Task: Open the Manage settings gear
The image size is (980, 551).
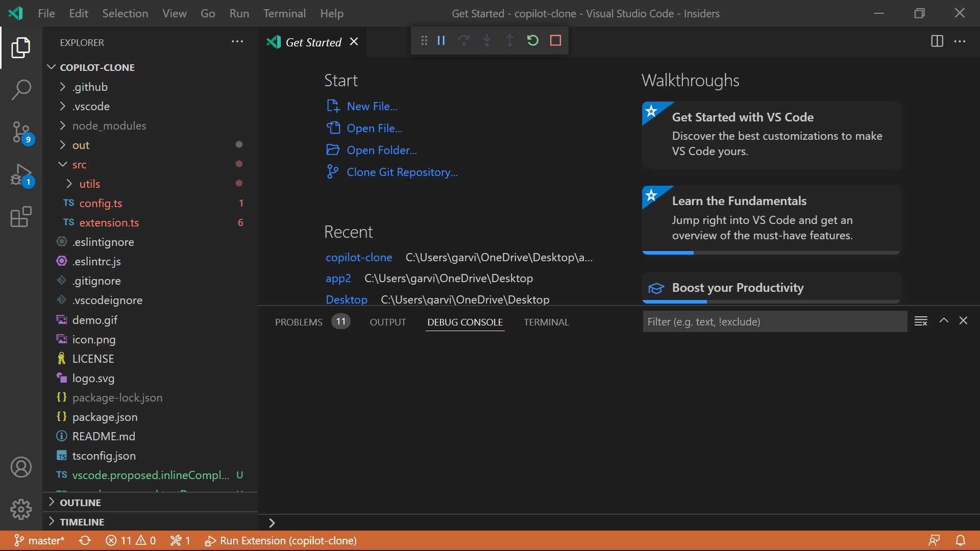Action: pyautogui.click(x=21, y=509)
